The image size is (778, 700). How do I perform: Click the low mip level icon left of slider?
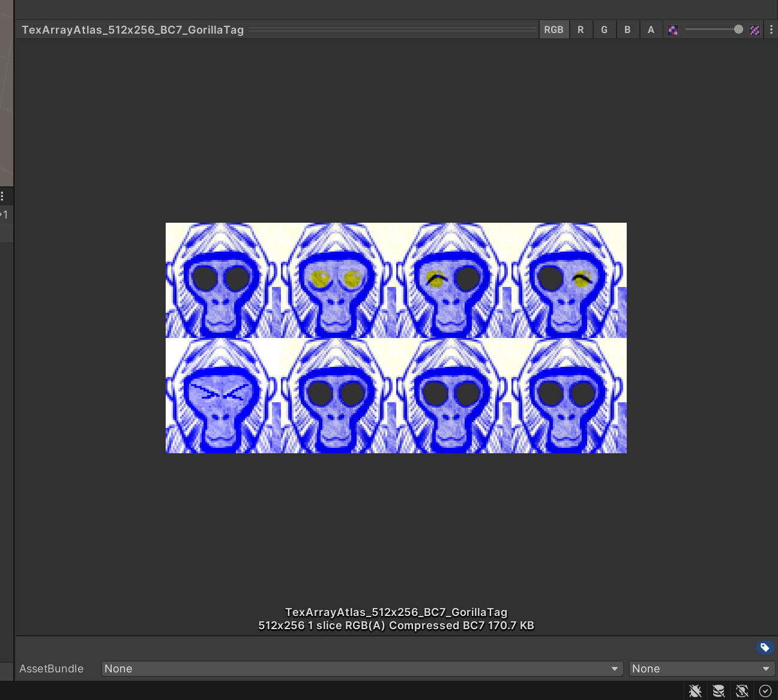click(x=673, y=30)
